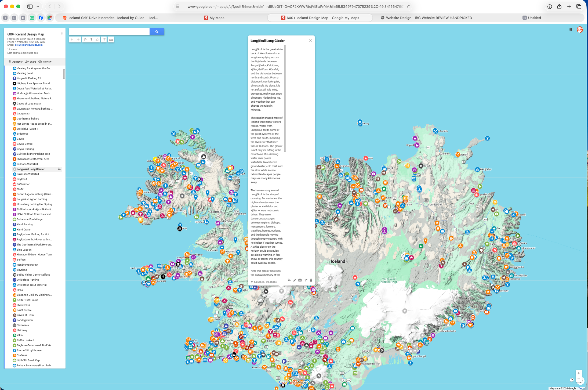Close the Langjökull Long Glacier info window
This screenshot has width=588, height=390.
tap(310, 41)
